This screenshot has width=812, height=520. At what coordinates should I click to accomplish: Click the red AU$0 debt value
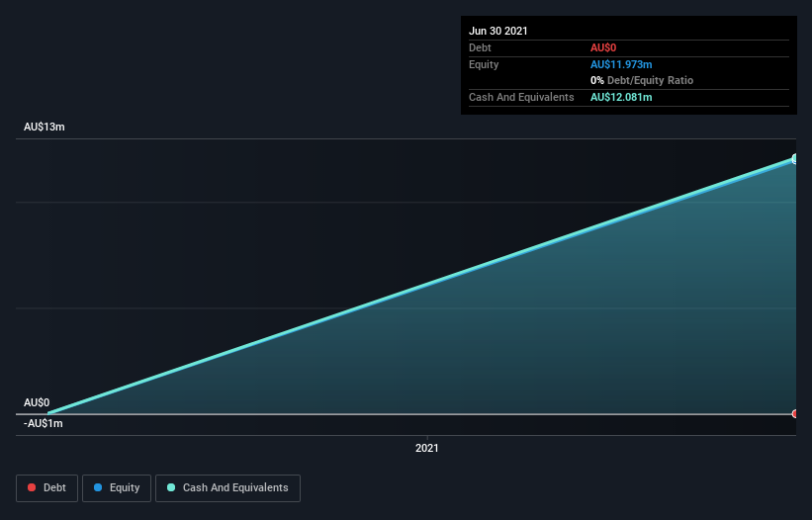603,47
